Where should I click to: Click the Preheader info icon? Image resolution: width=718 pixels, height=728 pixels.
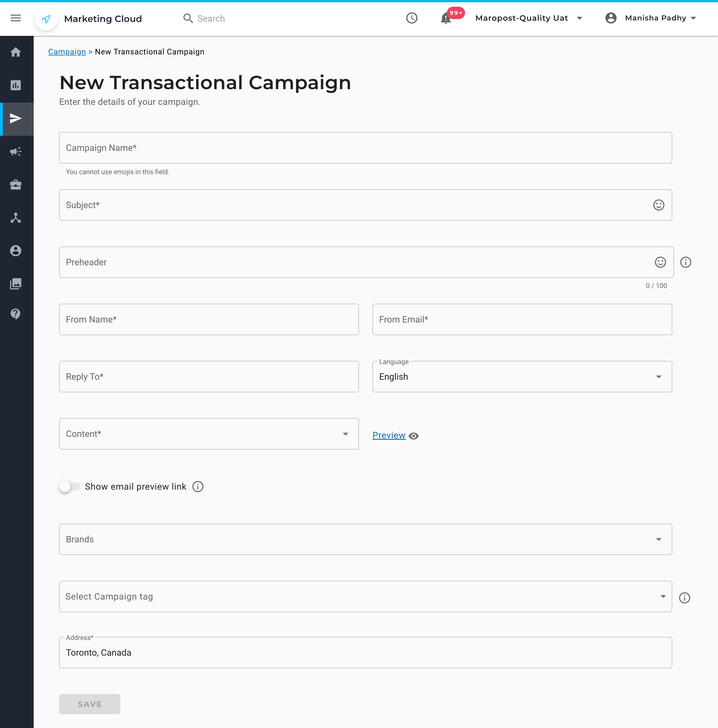pyautogui.click(x=685, y=262)
